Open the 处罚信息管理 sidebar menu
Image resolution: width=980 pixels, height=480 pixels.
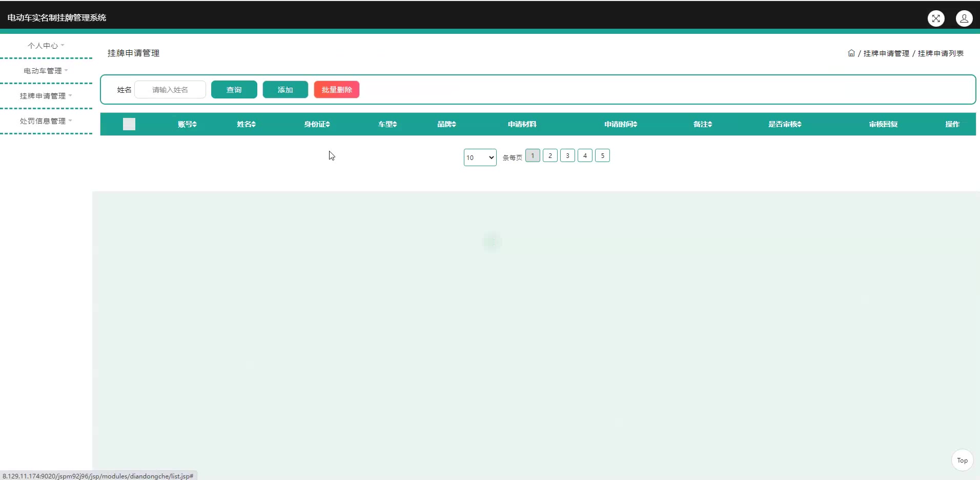tap(46, 121)
